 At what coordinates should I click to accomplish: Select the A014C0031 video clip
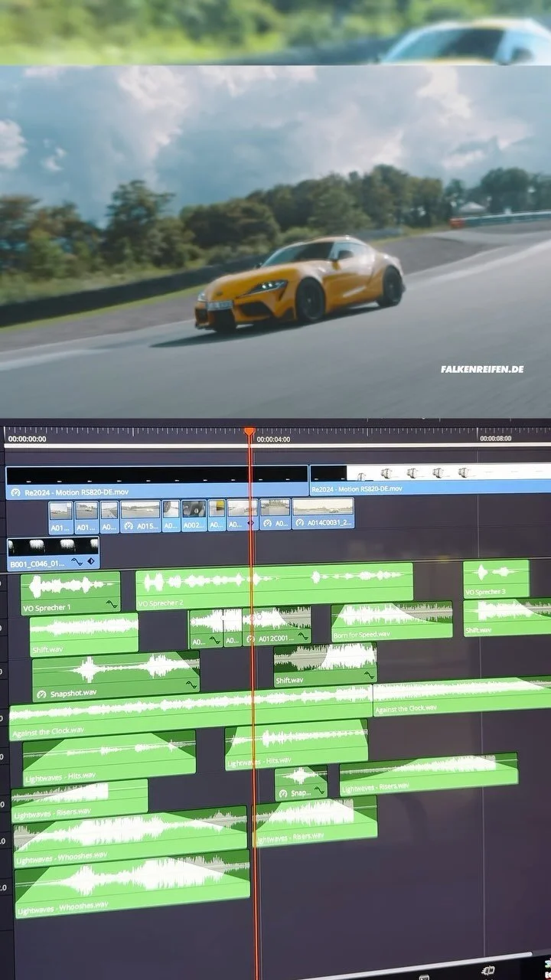coord(323,514)
